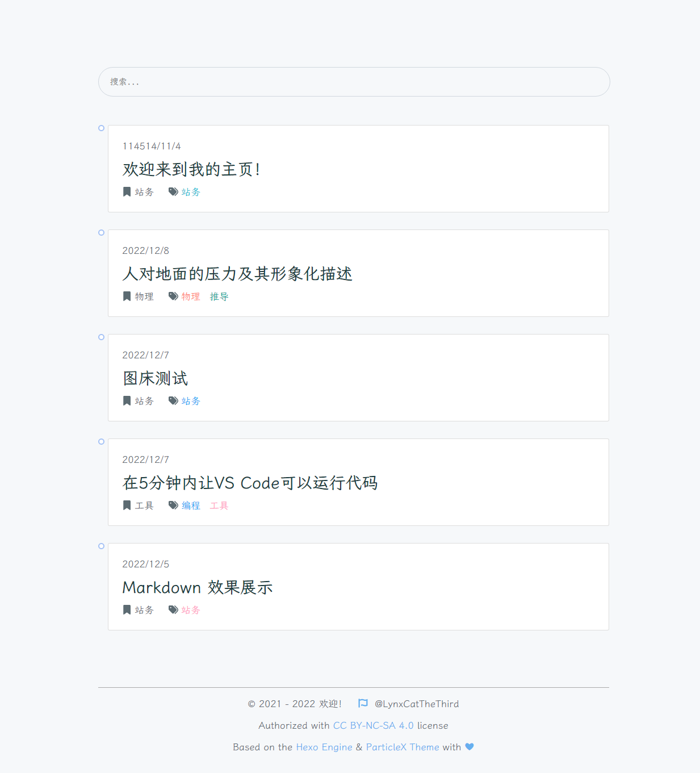The width and height of the screenshot is (700, 773).
Task: Click the date 114514/11/4
Action: (152, 146)
